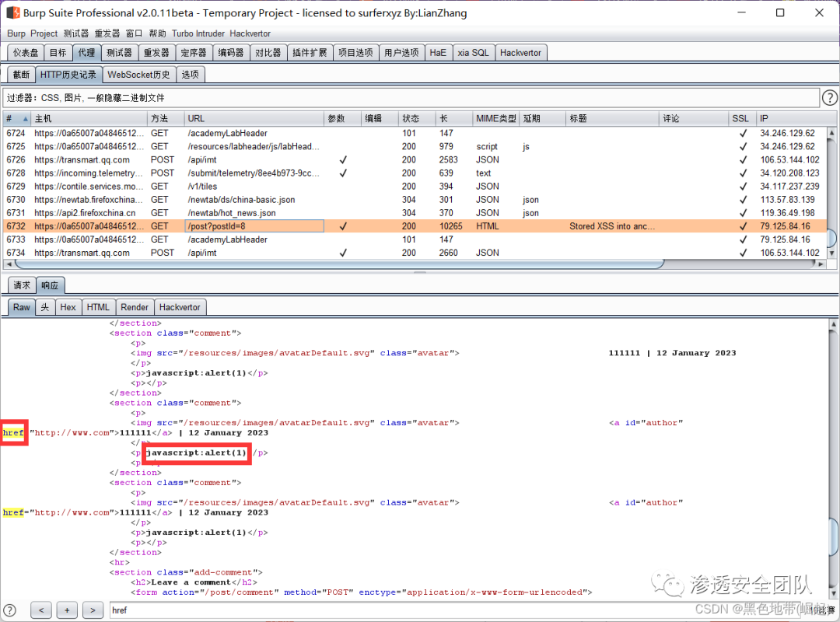Select the Hex view tab
Screen dimensions: 840x622
[x=68, y=307]
